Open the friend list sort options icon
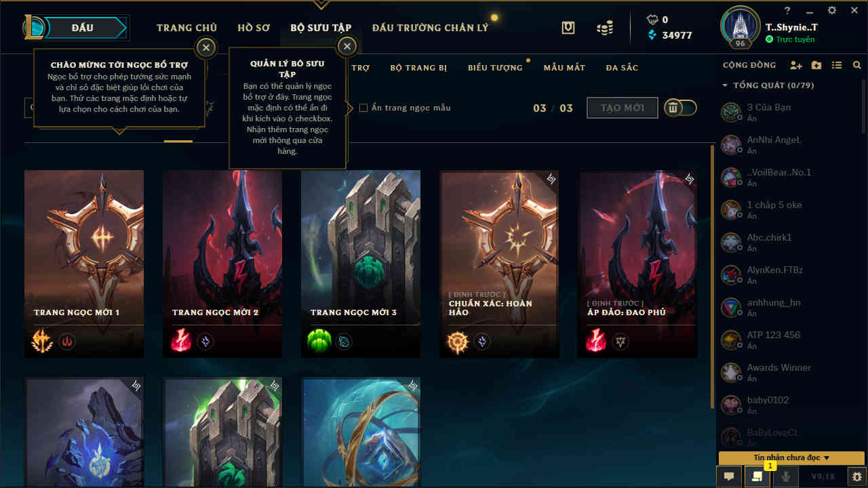This screenshot has height=488, width=868. pyautogui.click(x=837, y=65)
